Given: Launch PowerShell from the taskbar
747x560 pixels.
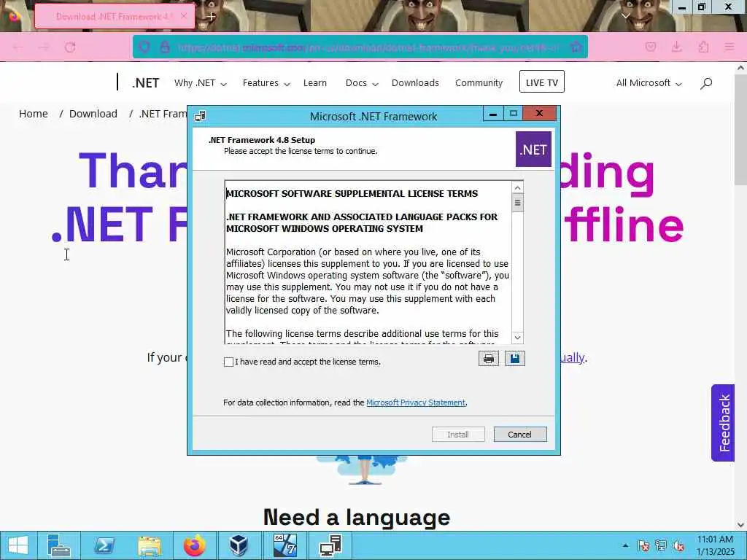Looking at the screenshot, I should (x=104, y=545).
